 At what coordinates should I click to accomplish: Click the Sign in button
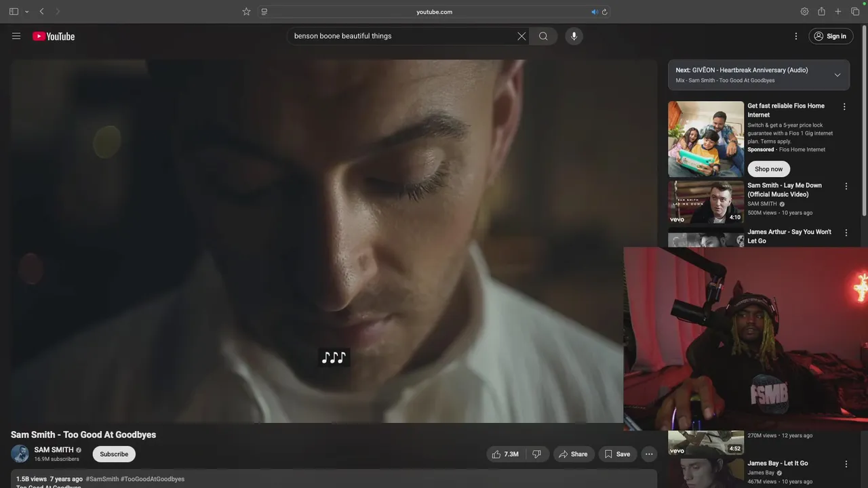[x=831, y=36]
